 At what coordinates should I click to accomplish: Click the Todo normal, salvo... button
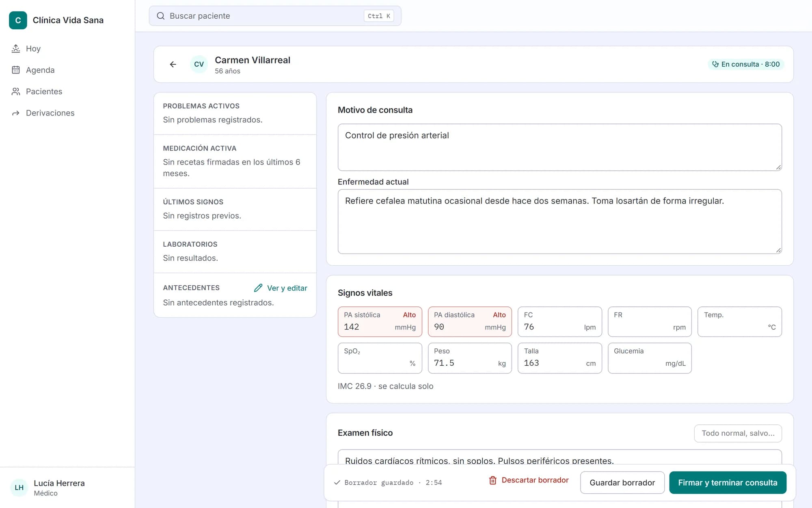pyautogui.click(x=738, y=433)
